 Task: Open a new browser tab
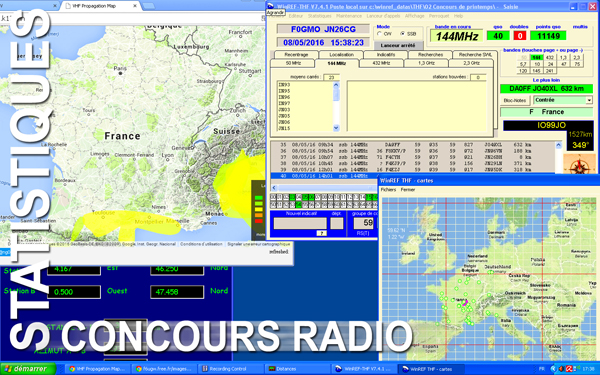point(148,6)
